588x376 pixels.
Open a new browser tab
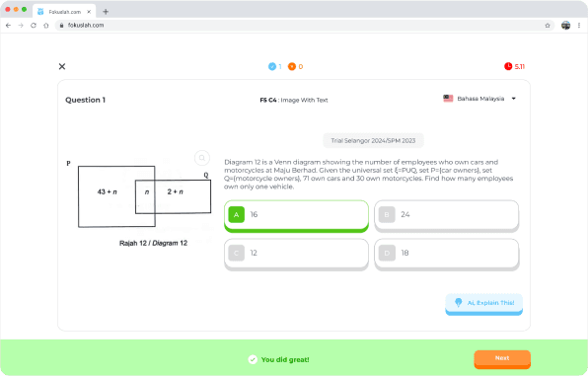click(106, 12)
